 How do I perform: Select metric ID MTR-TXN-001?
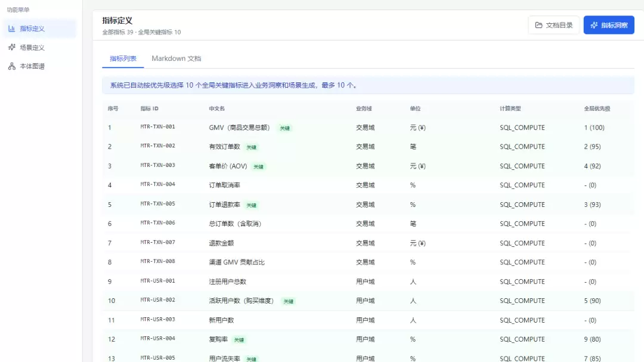click(157, 127)
